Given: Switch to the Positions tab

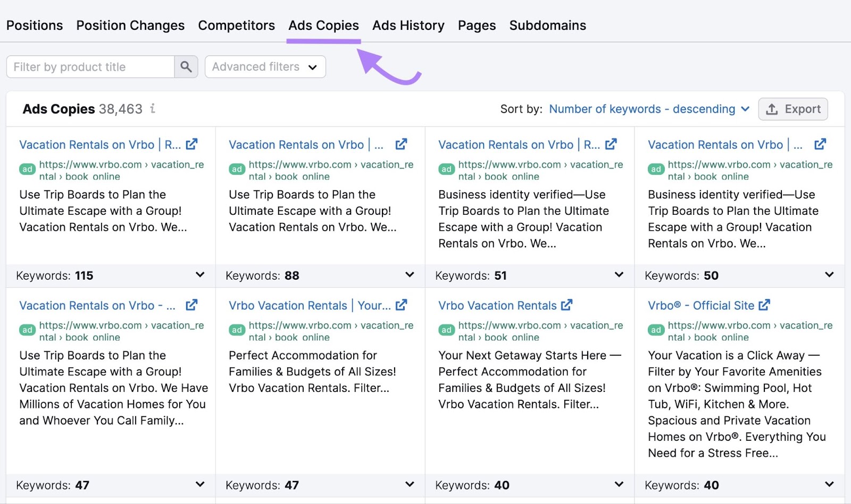Looking at the screenshot, I should [x=35, y=26].
